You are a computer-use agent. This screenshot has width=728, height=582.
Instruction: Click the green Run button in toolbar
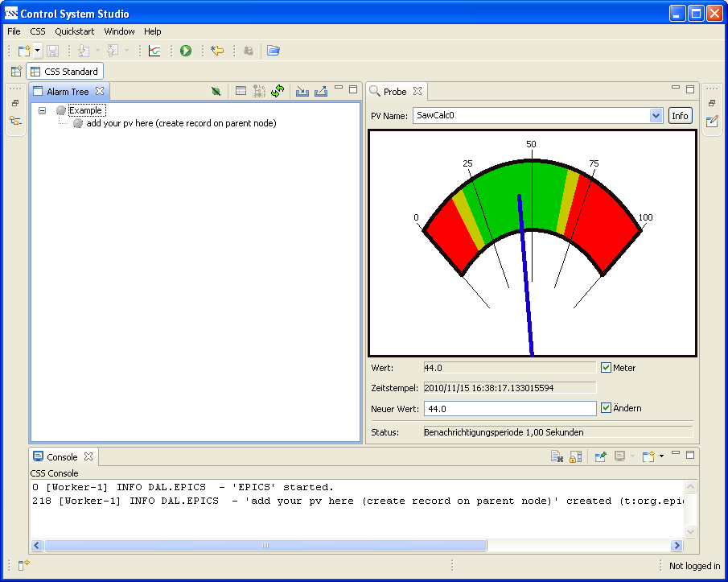(186, 51)
